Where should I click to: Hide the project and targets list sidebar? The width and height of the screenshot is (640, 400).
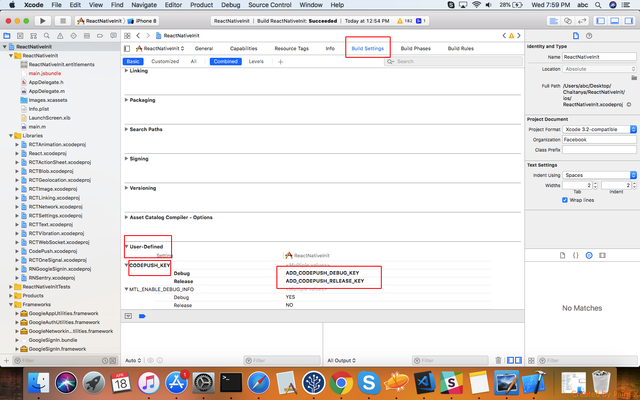tap(127, 49)
